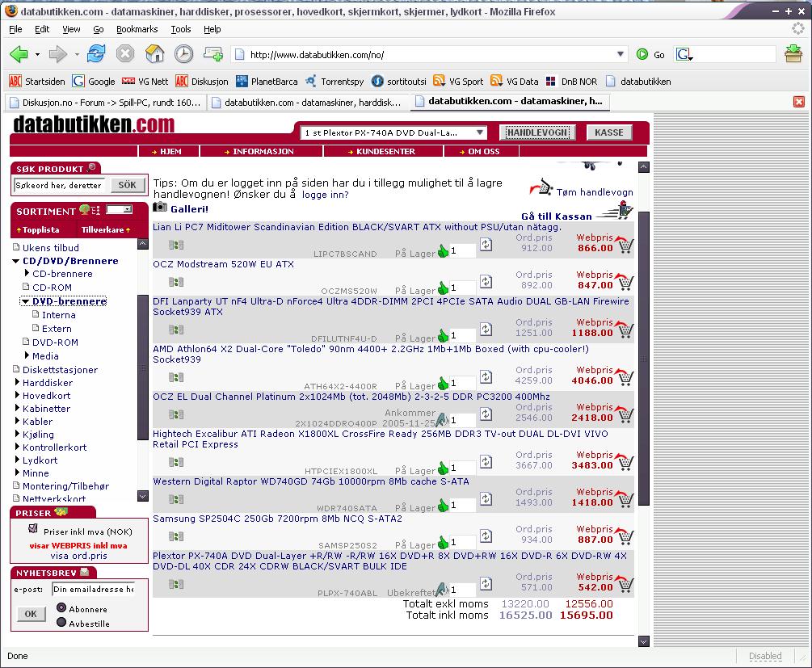Select the Abonnere radio button
The height and width of the screenshot is (668, 812).
click(61, 607)
